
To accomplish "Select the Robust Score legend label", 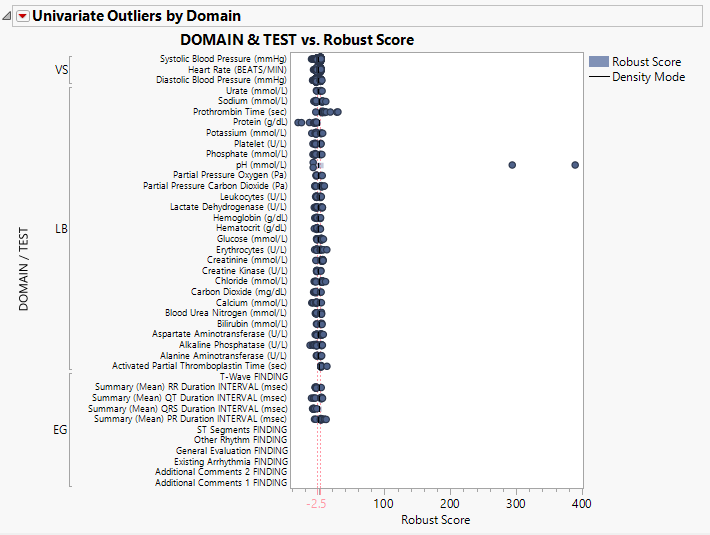I will 646,62.
